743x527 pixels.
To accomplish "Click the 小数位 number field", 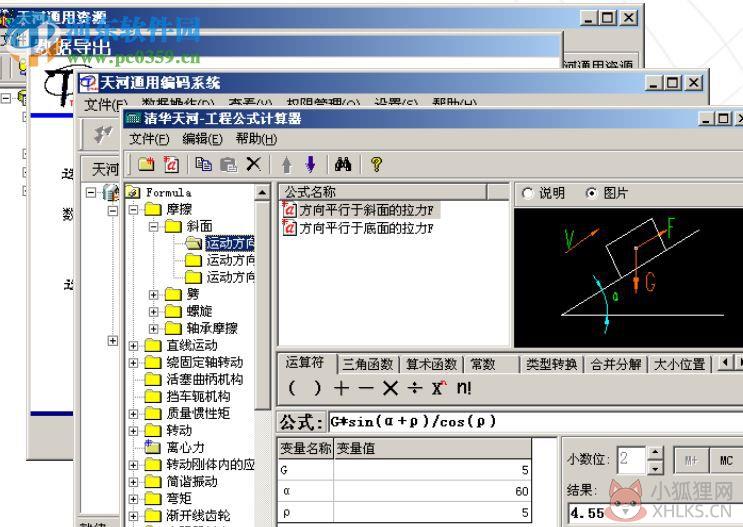I will [632, 460].
